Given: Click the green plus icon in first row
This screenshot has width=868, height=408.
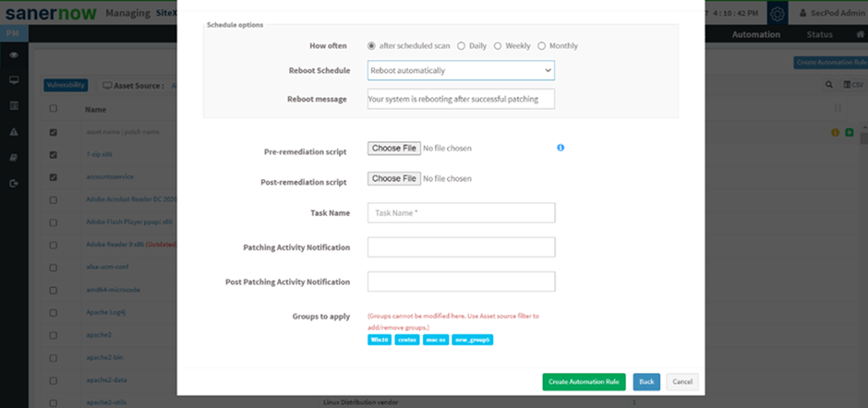Looking at the screenshot, I should (x=850, y=133).
